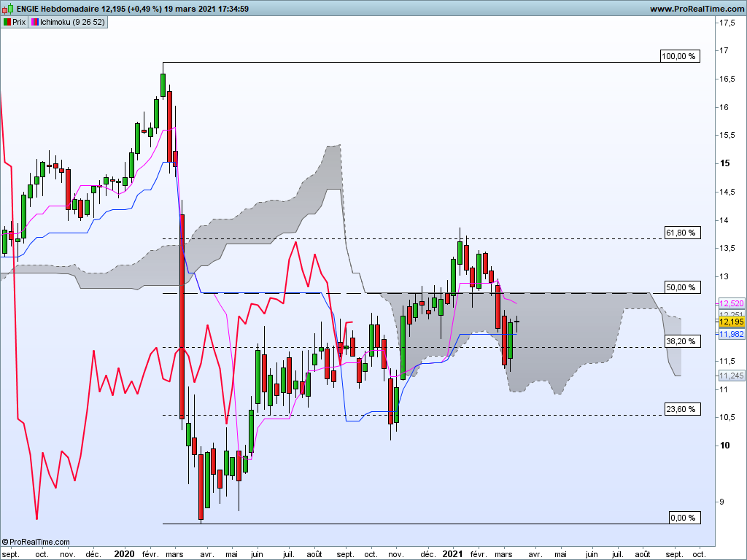Select the 61,80 % Fibonacci label
The image size is (747, 560).
click(682, 233)
